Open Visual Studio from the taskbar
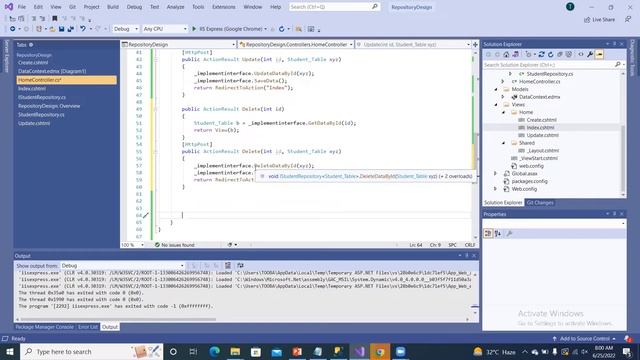The width and height of the screenshot is (640, 360). click(359, 351)
